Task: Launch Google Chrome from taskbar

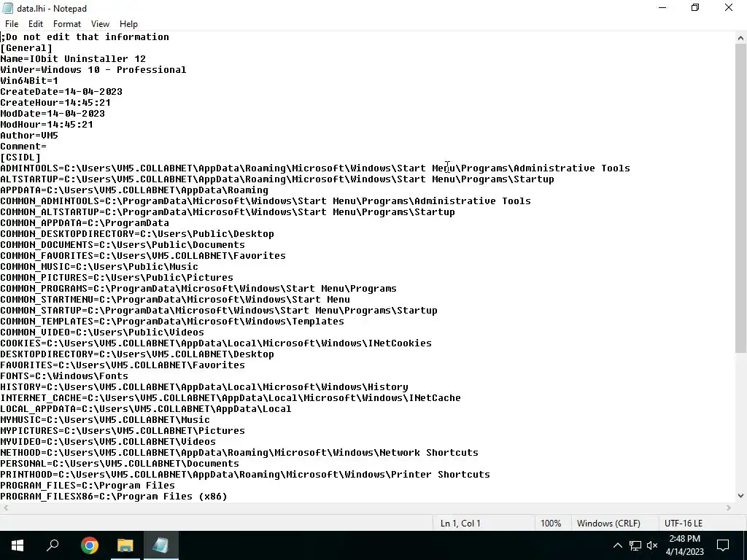Action: [x=90, y=545]
